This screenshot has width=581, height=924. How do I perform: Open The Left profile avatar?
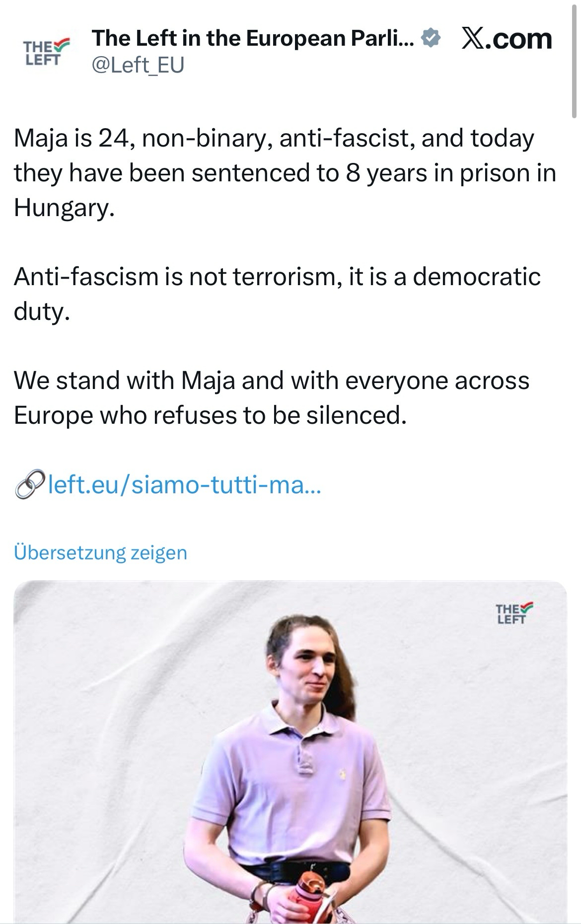[x=46, y=51]
